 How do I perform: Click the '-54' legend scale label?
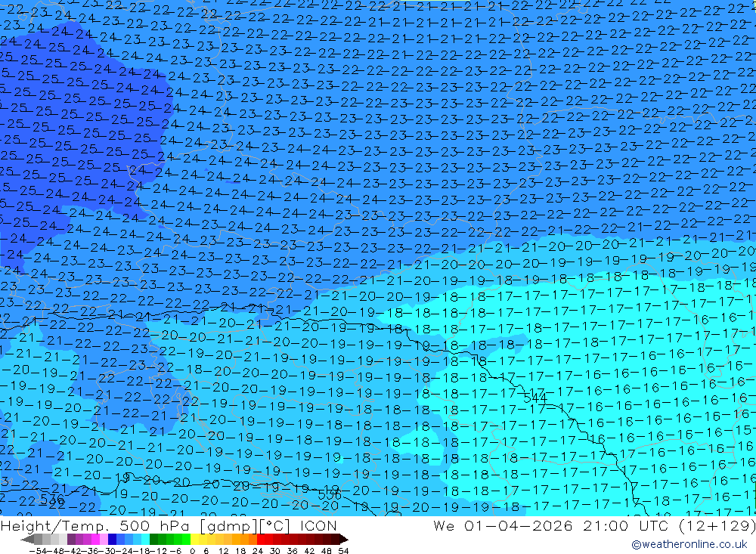38,551
